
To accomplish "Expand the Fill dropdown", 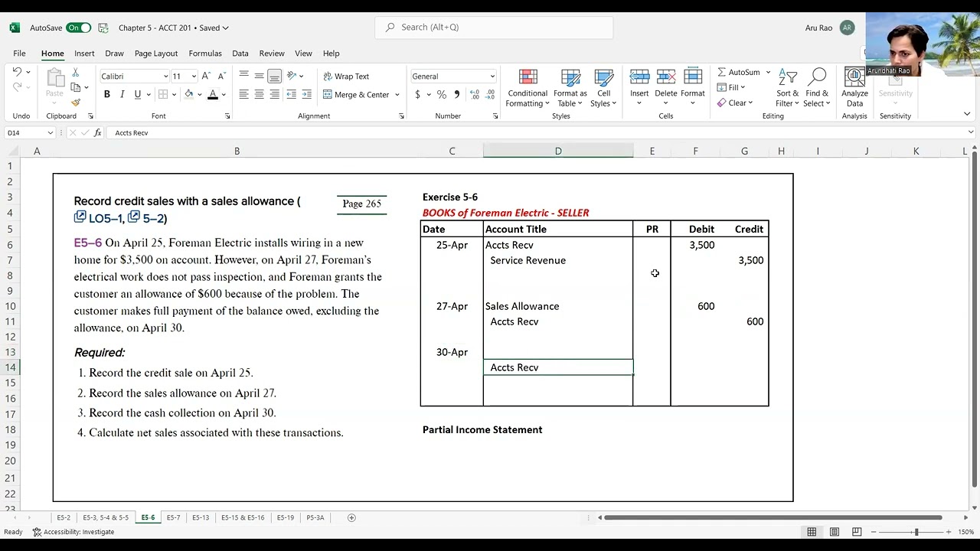I will pyautogui.click(x=743, y=87).
